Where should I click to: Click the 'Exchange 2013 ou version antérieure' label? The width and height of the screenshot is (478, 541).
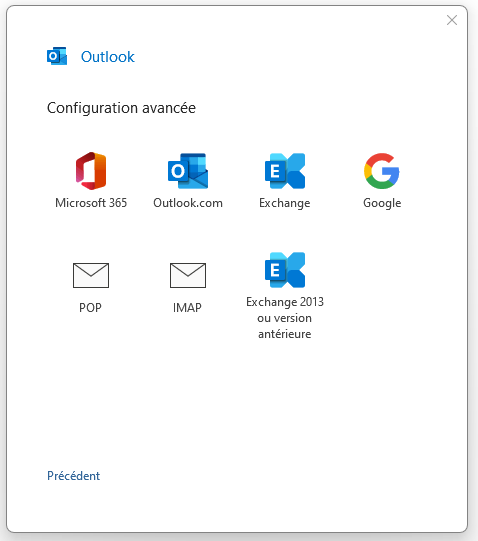tap(285, 318)
